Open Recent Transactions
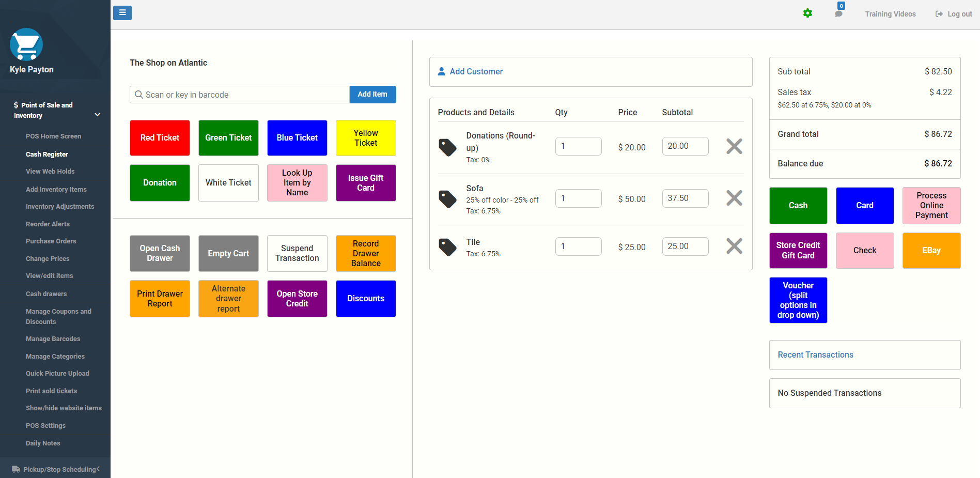The height and width of the screenshot is (478, 980). click(x=815, y=354)
